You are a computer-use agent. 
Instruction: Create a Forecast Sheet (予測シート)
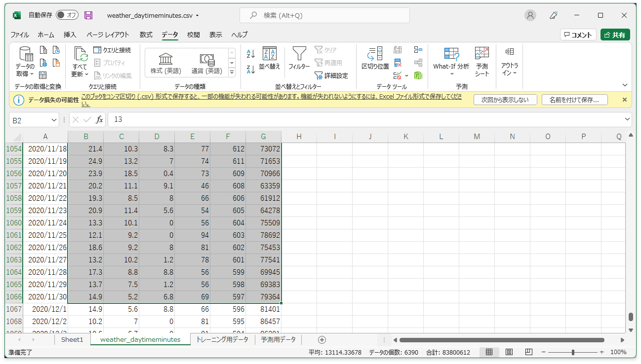[482, 62]
